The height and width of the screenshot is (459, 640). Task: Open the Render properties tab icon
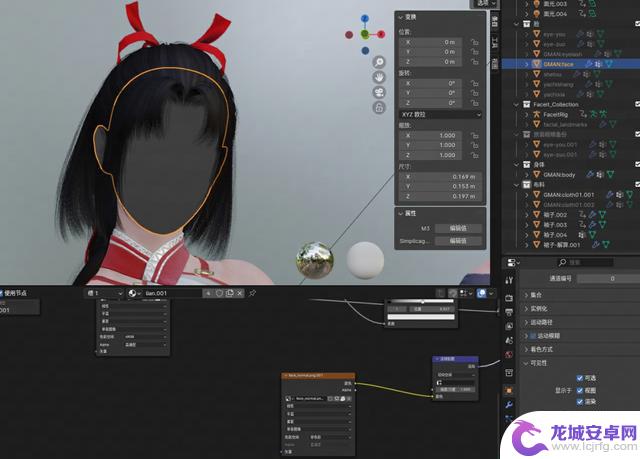pos(509,298)
